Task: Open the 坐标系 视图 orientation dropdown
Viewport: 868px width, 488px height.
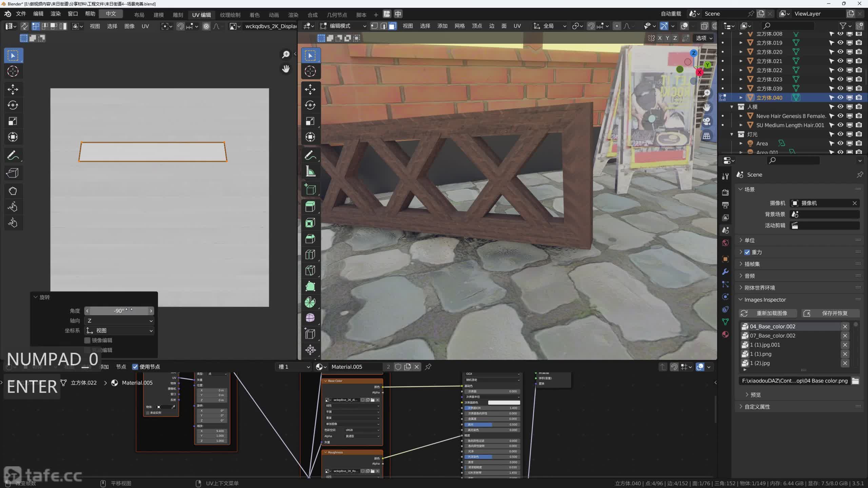Action: coord(119,330)
